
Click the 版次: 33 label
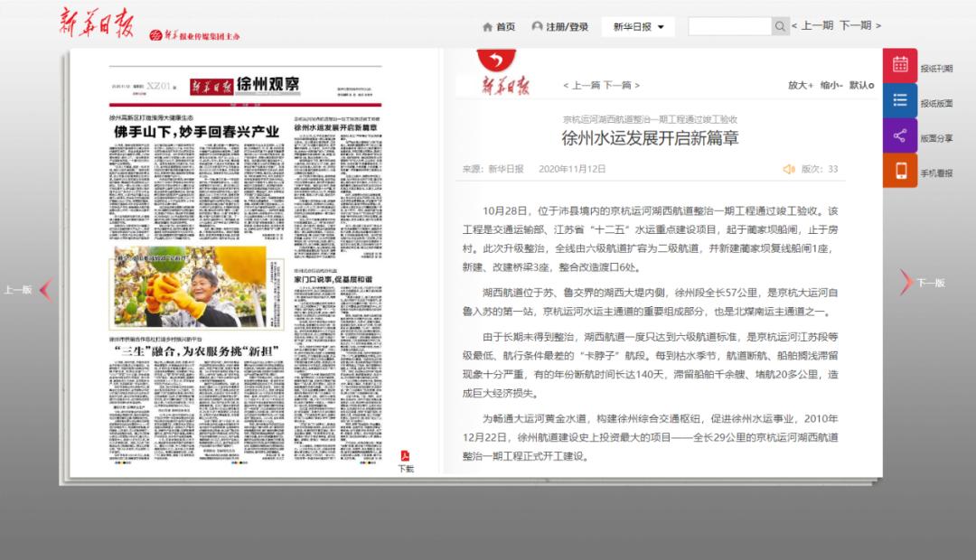pos(819,169)
